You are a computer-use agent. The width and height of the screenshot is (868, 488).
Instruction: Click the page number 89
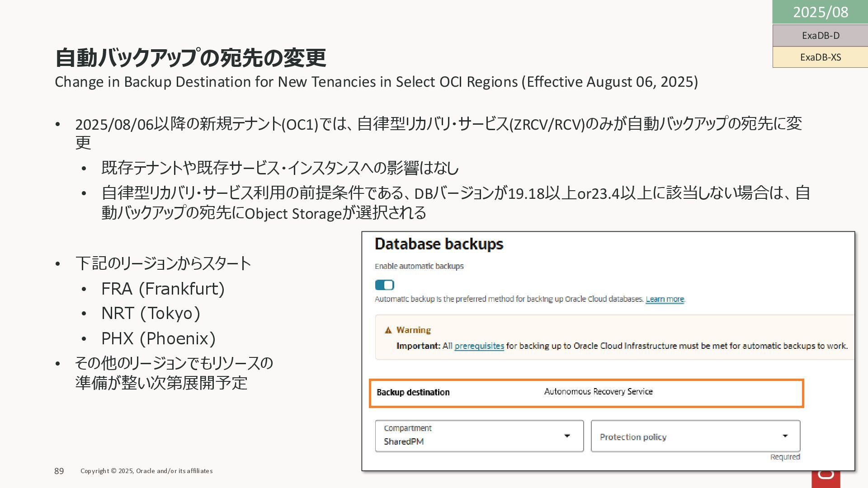tap(59, 471)
